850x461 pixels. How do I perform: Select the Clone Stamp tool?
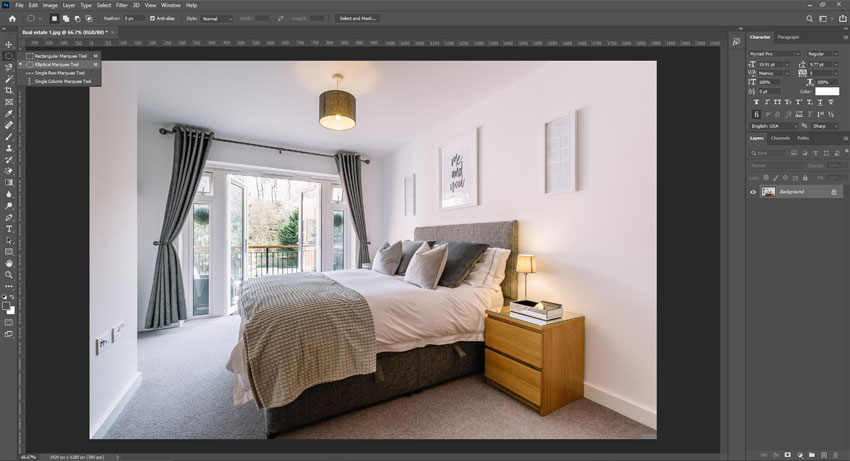pos(9,148)
